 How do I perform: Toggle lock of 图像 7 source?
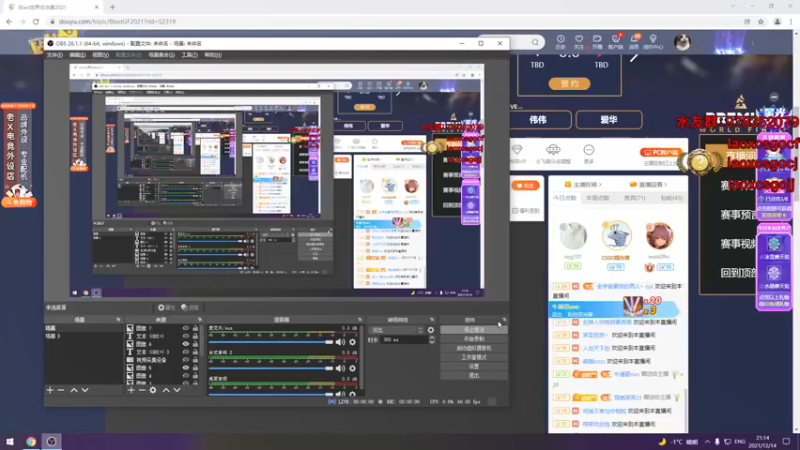click(195, 329)
